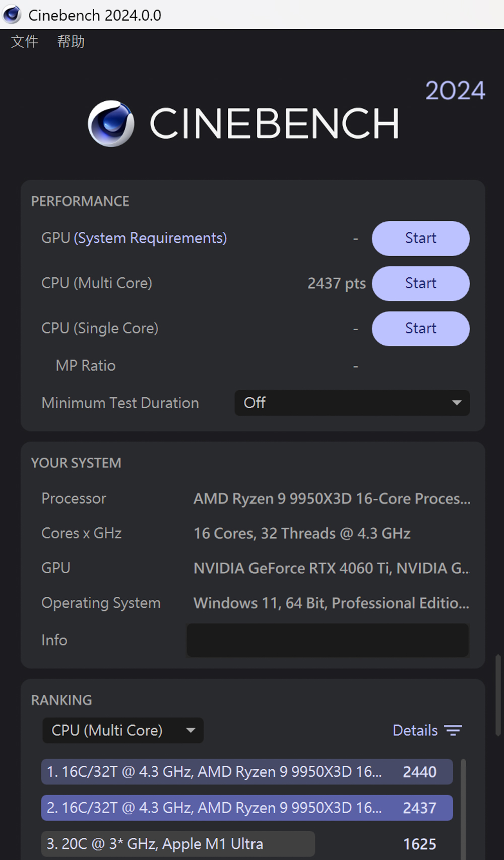Click the Cinebench sphere logo

(111, 124)
